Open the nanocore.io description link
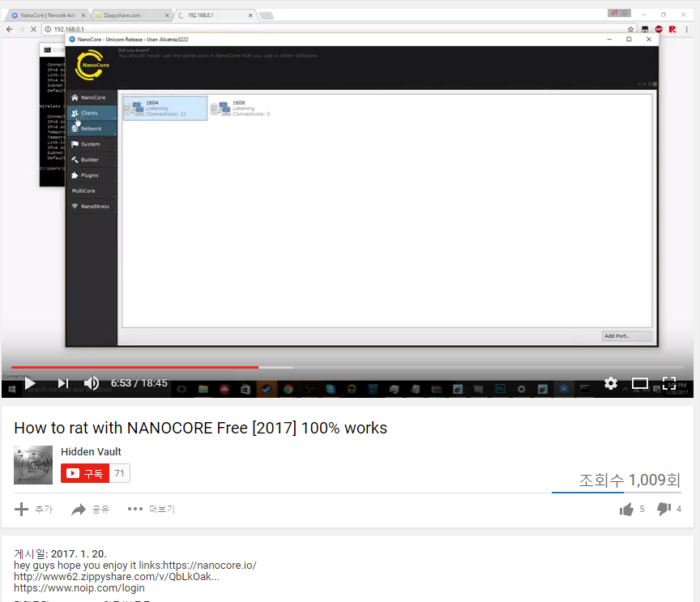The height and width of the screenshot is (602, 700). pos(209,566)
